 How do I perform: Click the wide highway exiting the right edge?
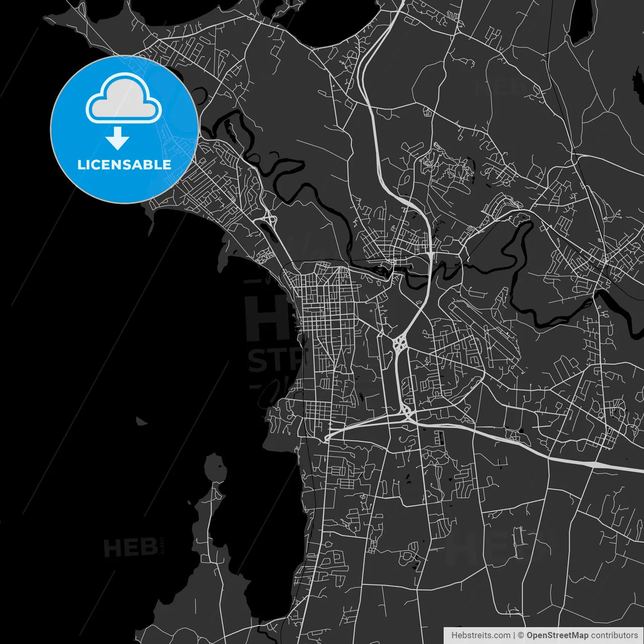[x=619, y=467]
